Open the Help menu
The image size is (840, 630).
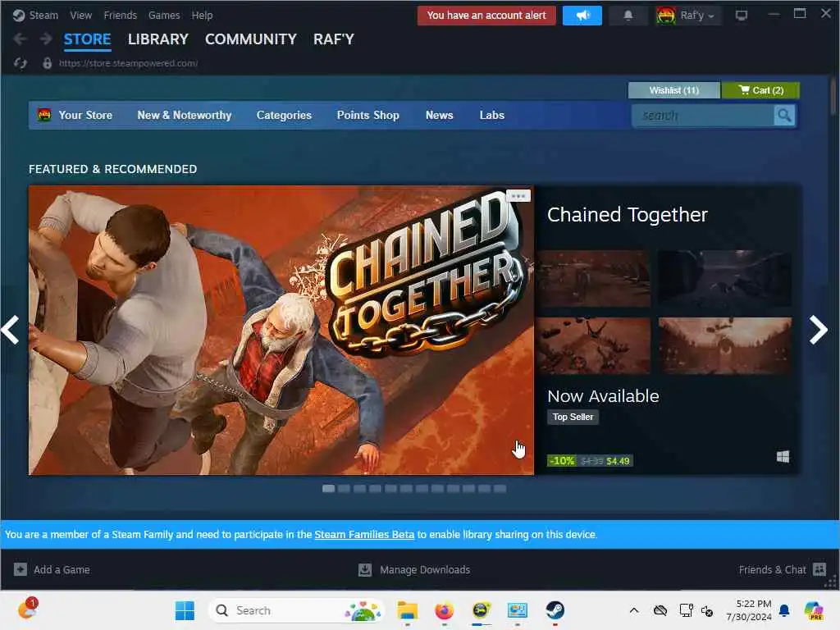click(x=202, y=15)
